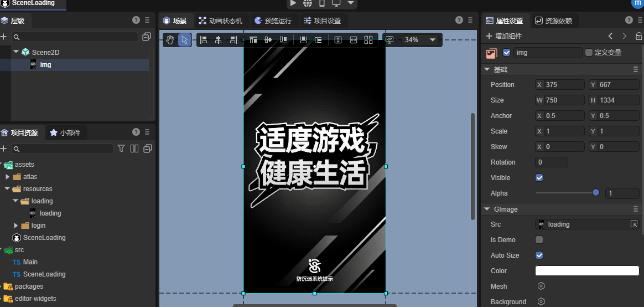The width and height of the screenshot is (644, 307).
Task: Enable the Is Demo checkbox
Action: (x=539, y=240)
